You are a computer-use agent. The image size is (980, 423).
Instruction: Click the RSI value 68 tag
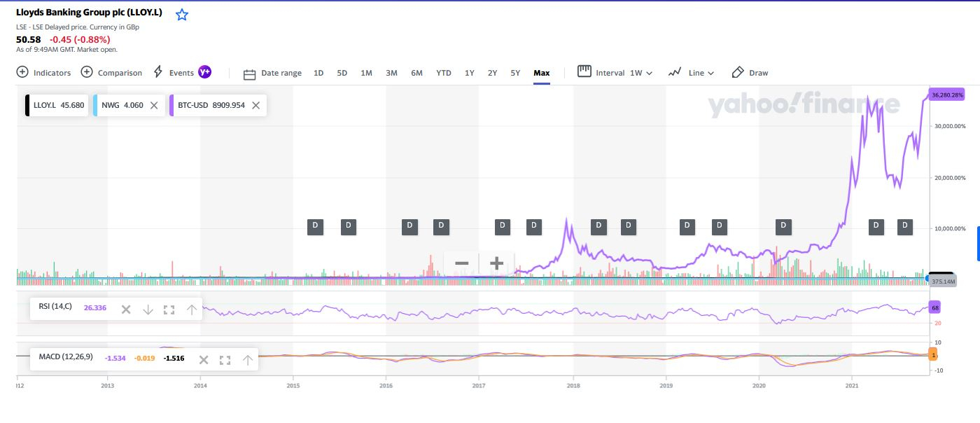[x=934, y=307]
